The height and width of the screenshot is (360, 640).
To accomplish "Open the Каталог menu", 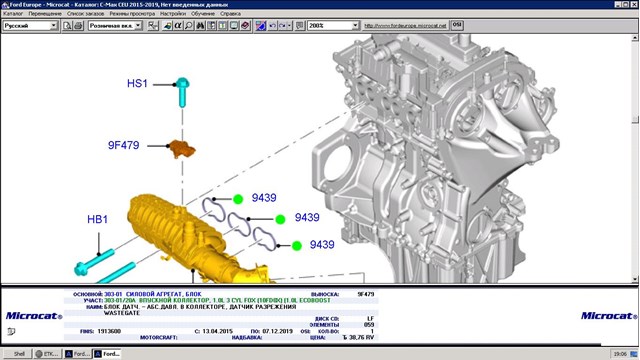I will [x=13, y=13].
